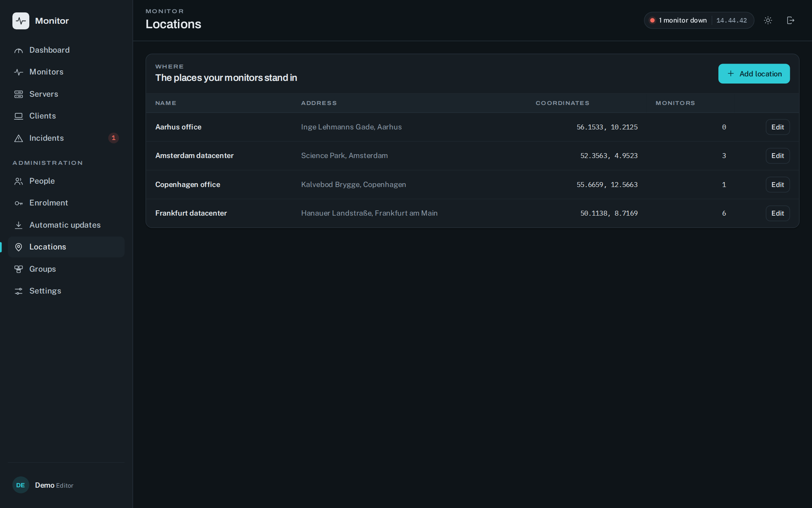
Task: Click the plus icon in Add location
Action: click(x=731, y=74)
